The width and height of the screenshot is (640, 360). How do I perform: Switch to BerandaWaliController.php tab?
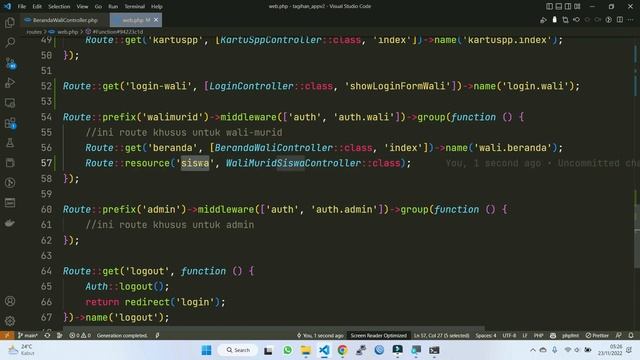point(64,20)
